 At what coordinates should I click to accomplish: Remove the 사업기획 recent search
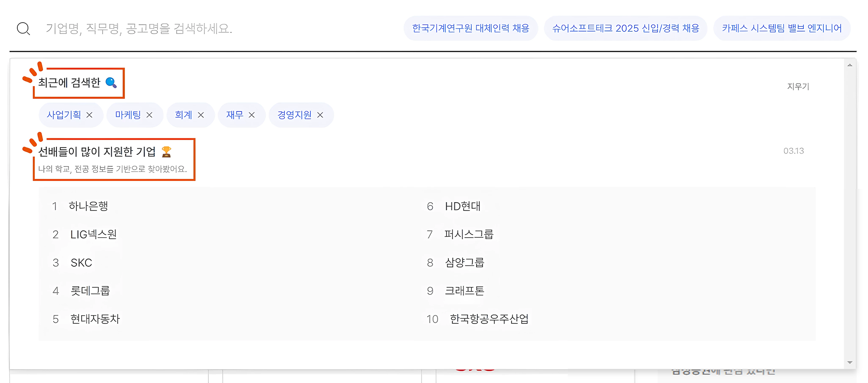coord(89,115)
